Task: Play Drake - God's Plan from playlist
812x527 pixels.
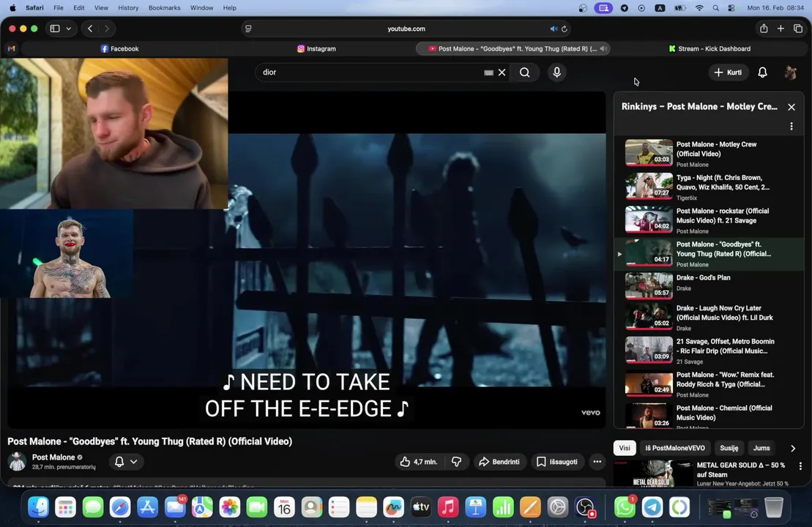Action: click(x=707, y=285)
